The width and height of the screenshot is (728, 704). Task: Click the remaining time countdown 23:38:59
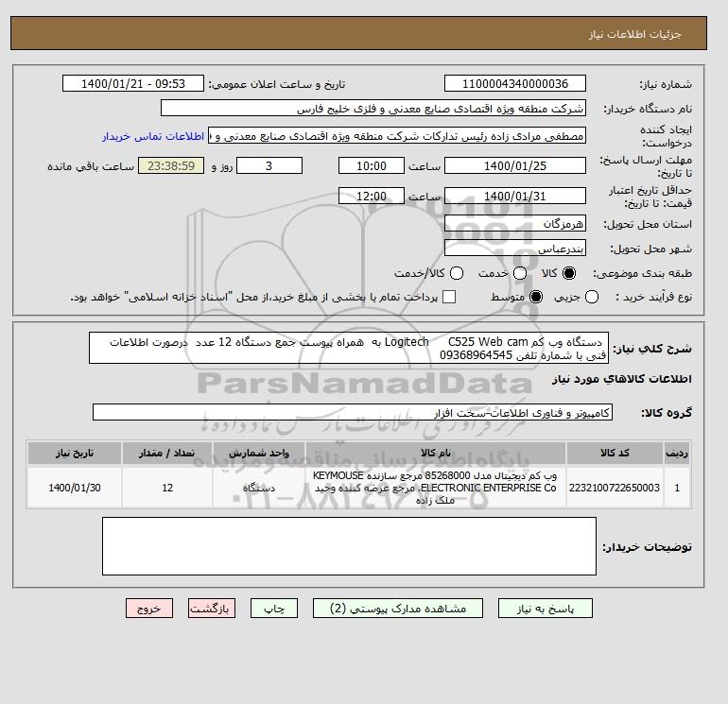point(171,165)
